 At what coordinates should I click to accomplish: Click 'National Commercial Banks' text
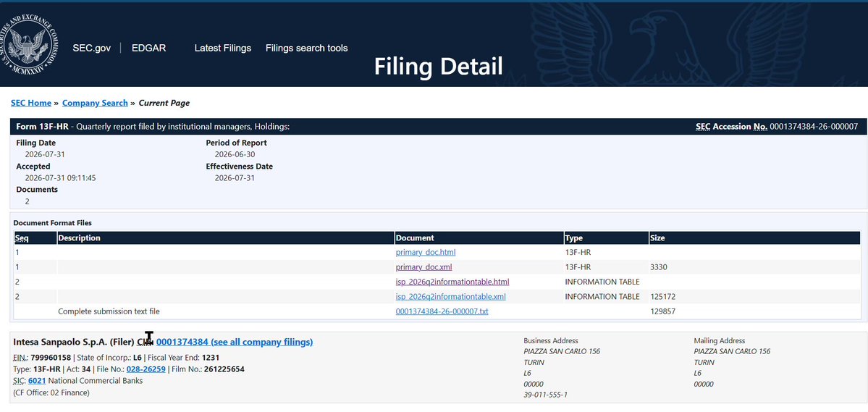96,381
